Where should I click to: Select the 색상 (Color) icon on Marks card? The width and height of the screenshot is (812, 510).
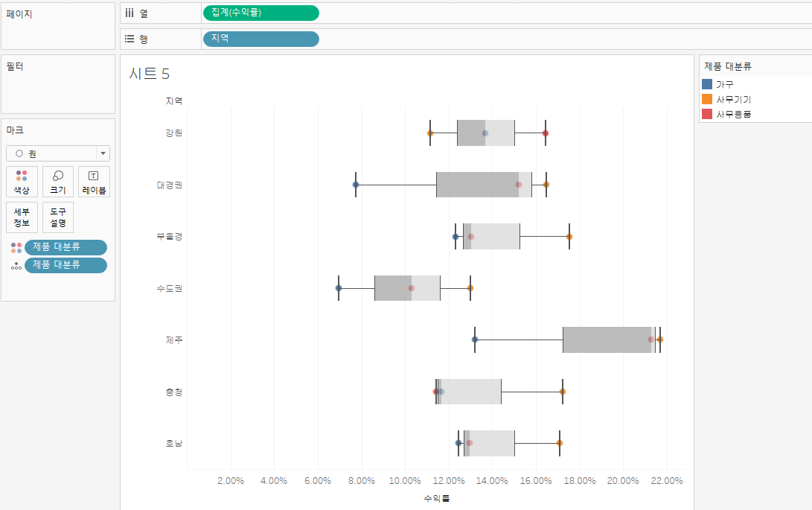point(22,182)
